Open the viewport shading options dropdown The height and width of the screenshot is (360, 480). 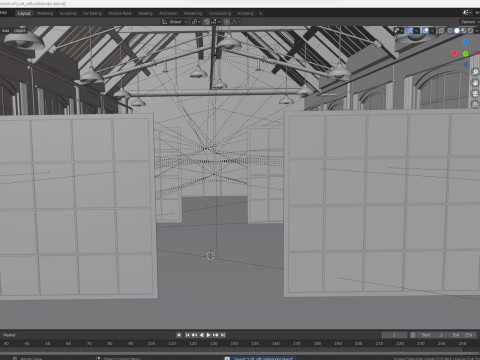tap(477, 31)
